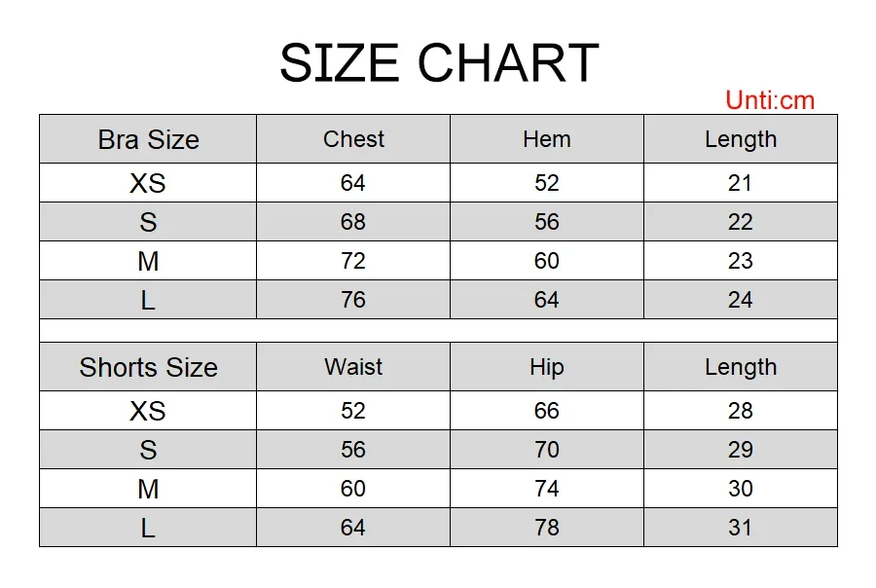Click shorts length value 31
This screenshot has width=876, height=588.
click(741, 528)
